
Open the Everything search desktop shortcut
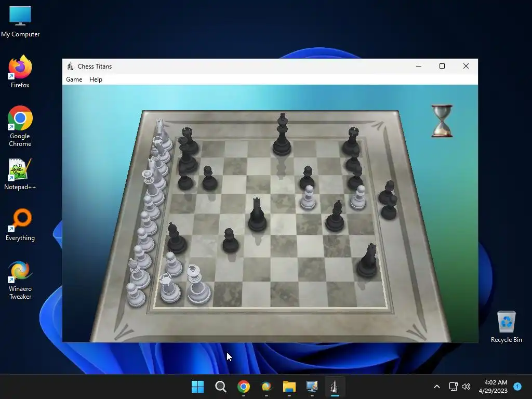tap(20, 224)
